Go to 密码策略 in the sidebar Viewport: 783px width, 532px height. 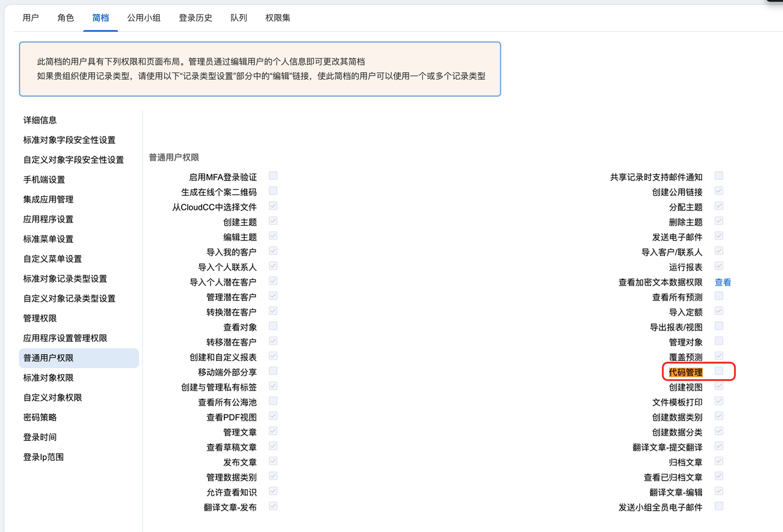click(40, 418)
